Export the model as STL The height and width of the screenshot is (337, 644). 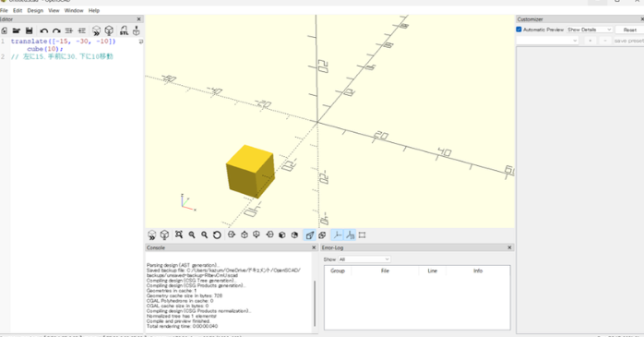[124, 30]
